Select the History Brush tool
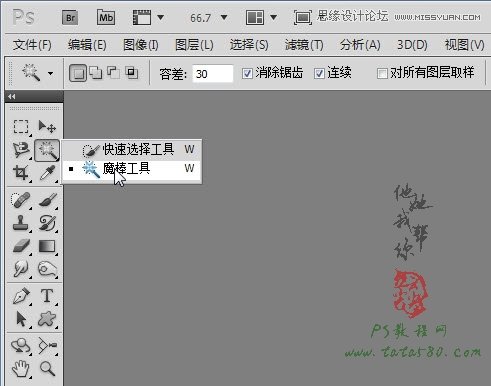Image resolution: width=491 pixels, height=386 pixels. coord(47,223)
